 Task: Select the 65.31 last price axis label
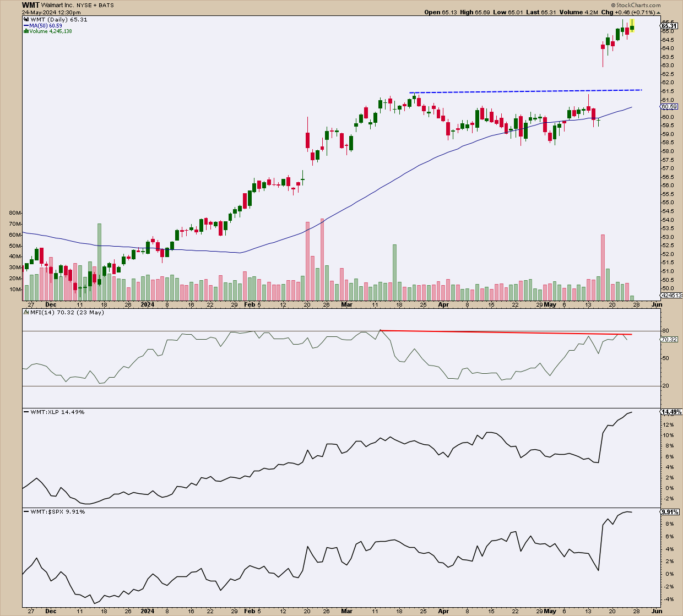point(669,26)
